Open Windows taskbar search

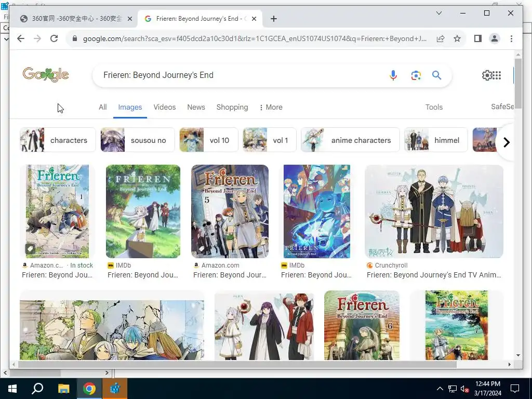[37, 389]
